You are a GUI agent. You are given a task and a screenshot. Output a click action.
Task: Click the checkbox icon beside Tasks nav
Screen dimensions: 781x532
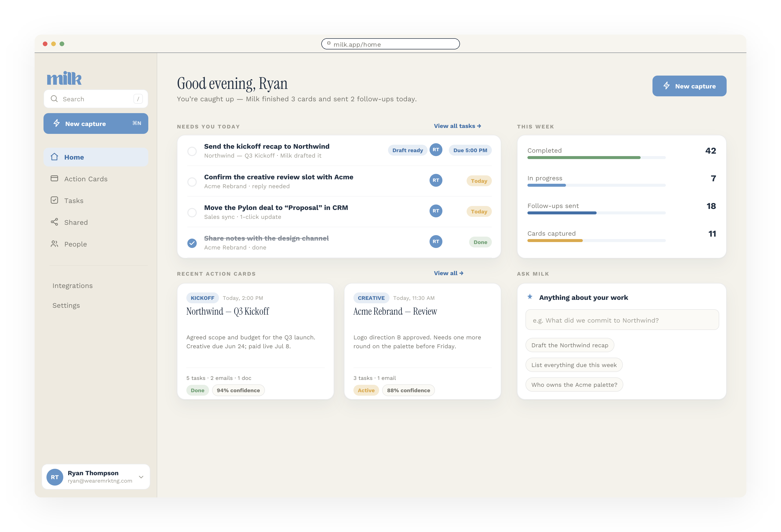54,200
